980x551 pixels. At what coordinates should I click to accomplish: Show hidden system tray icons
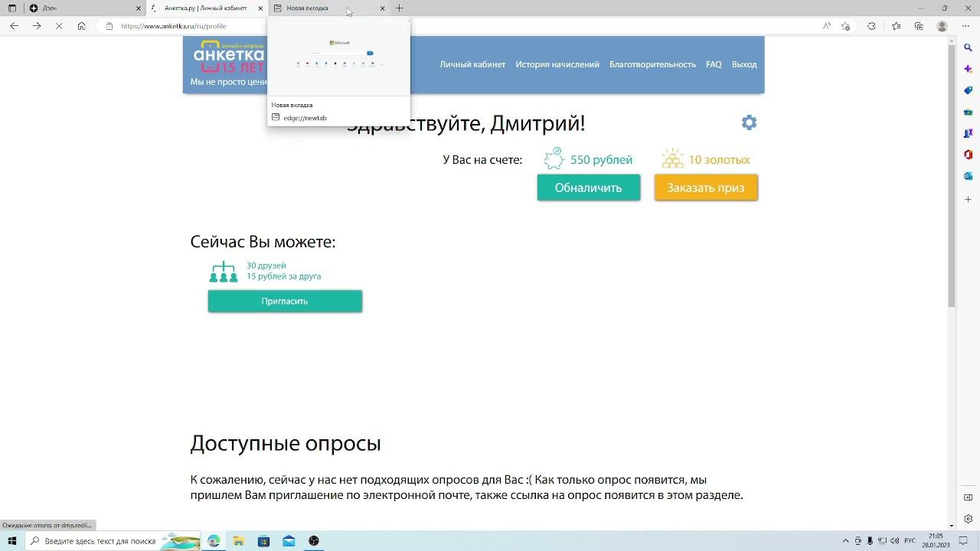point(846,541)
